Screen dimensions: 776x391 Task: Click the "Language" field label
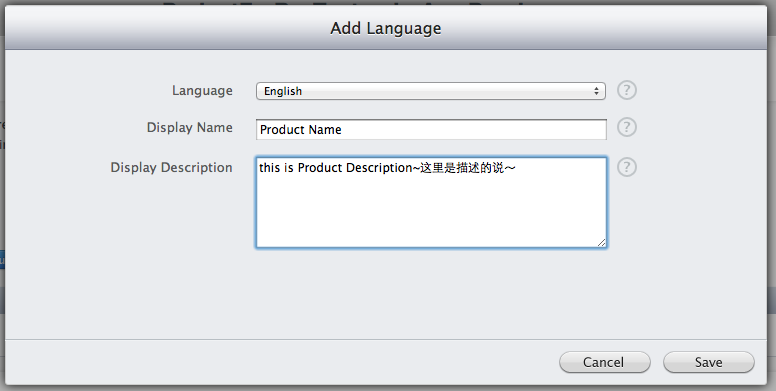click(x=202, y=91)
